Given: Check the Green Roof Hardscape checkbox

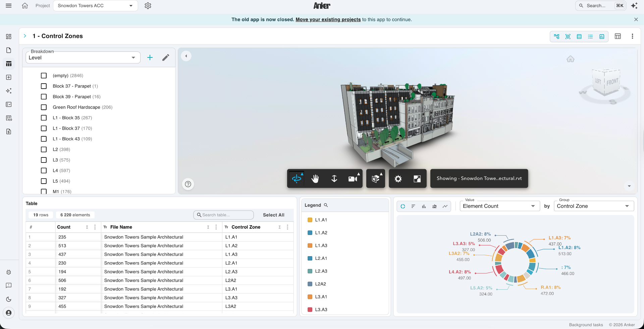Looking at the screenshot, I should [44, 107].
